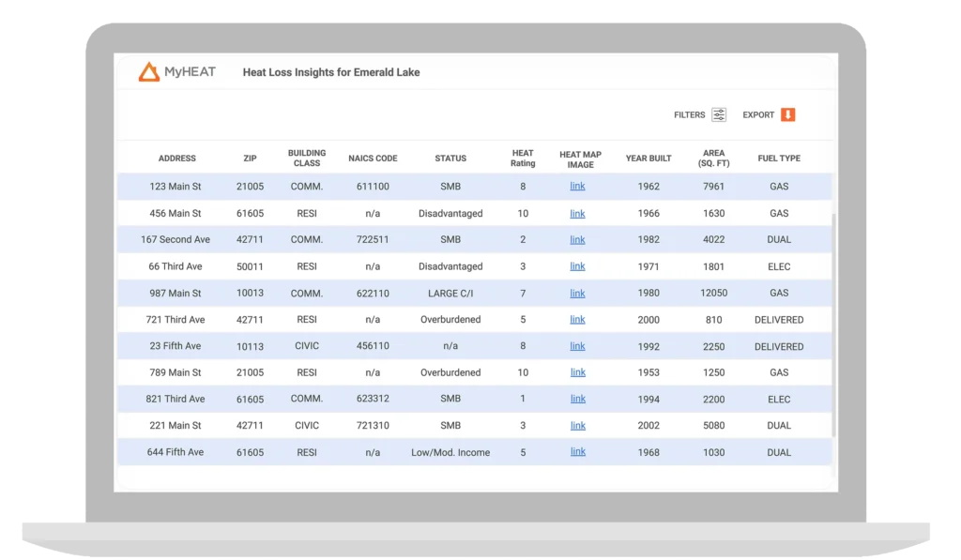
Task: Click the FILTERS label
Action: (x=689, y=115)
